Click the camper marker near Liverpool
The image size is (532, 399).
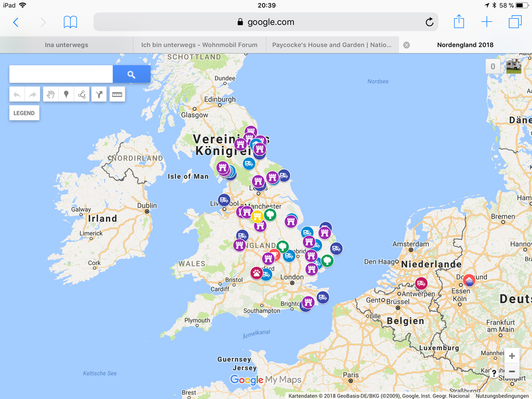click(224, 200)
